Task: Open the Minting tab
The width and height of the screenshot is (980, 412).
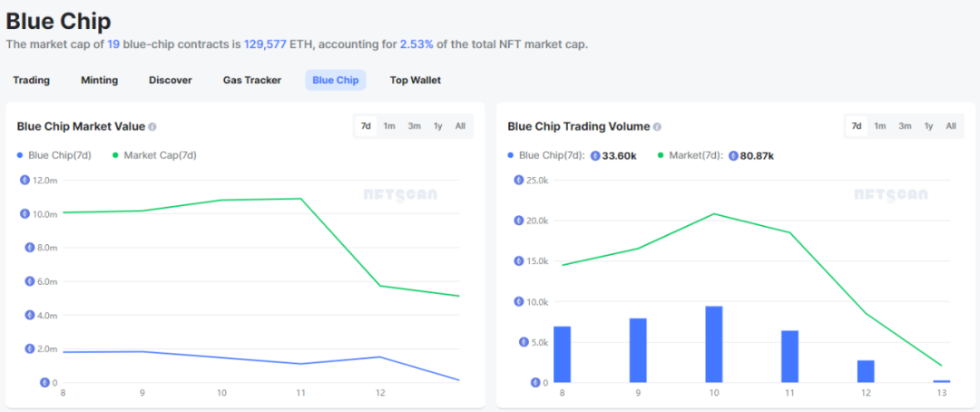Action: coord(99,80)
